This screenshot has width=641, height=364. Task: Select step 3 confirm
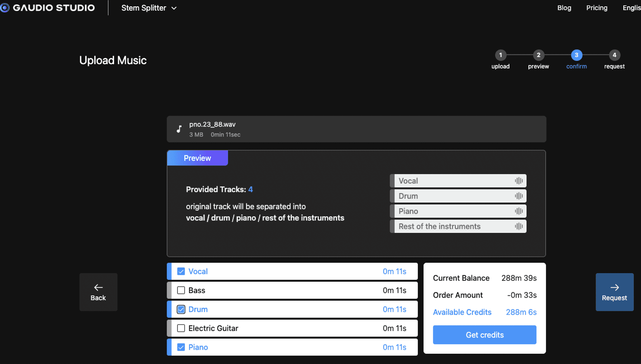(577, 59)
